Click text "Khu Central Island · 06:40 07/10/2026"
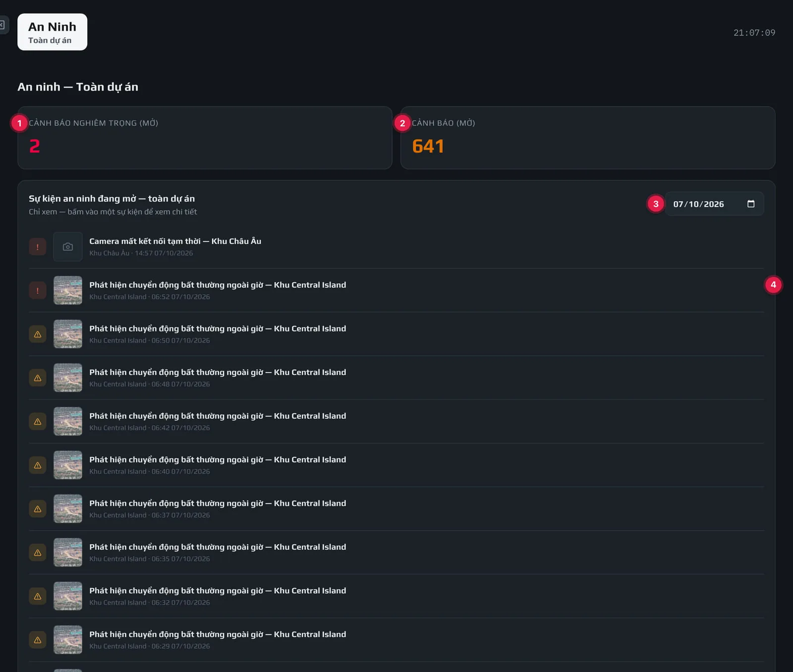 tap(150, 471)
